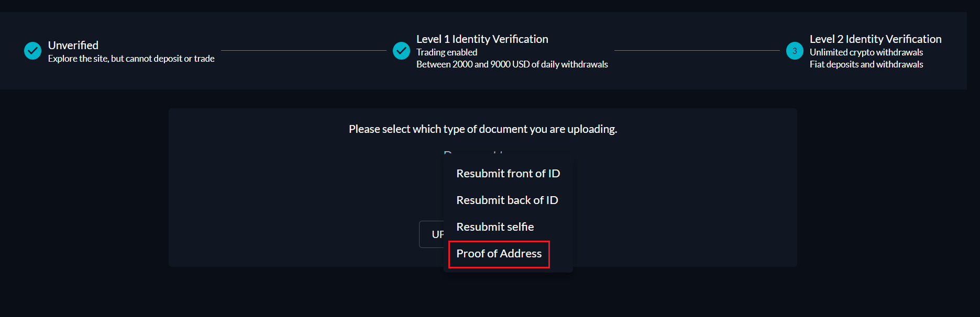Pick the Resubmit selfie option
The height and width of the screenshot is (317, 980).
point(494,227)
